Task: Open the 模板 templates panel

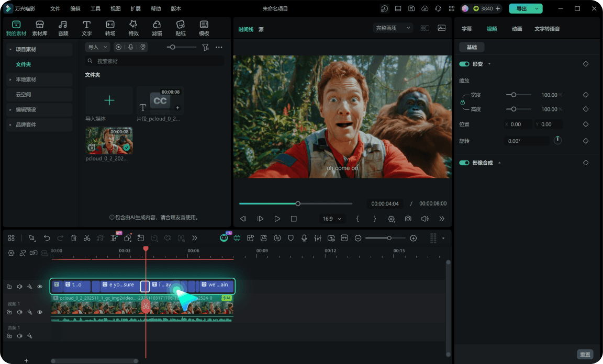Action: coord(204,28)
